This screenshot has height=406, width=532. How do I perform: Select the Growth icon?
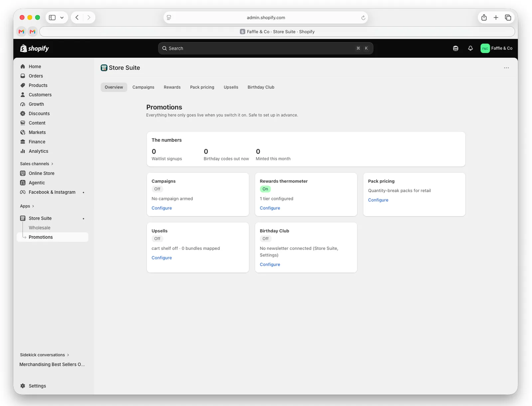tap(23, 104)
